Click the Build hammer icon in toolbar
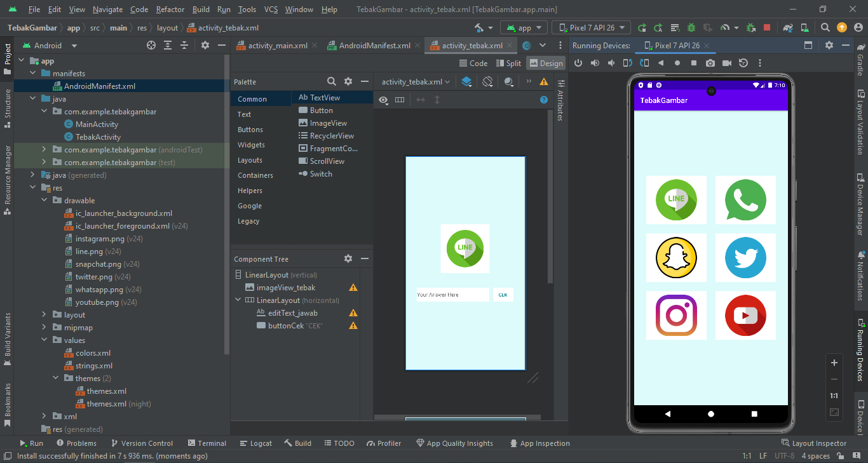Screen dimensions: 868x463 (x=480, y=28)
